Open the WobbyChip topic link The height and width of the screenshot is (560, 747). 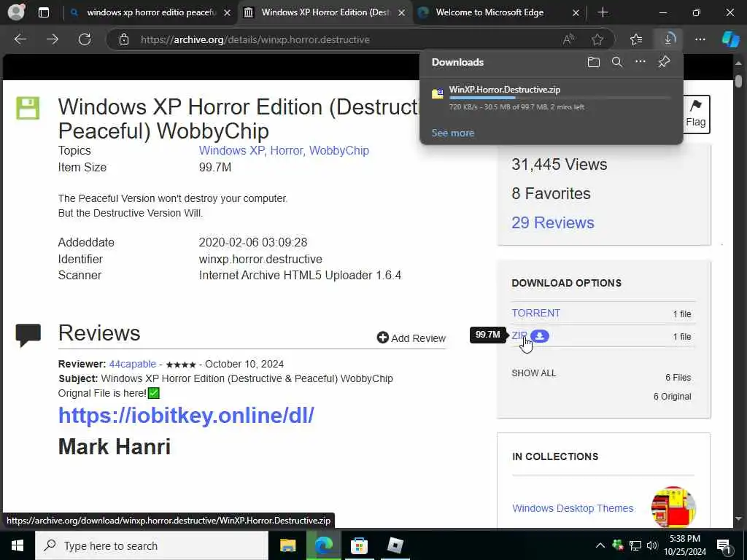coord(338,150)
